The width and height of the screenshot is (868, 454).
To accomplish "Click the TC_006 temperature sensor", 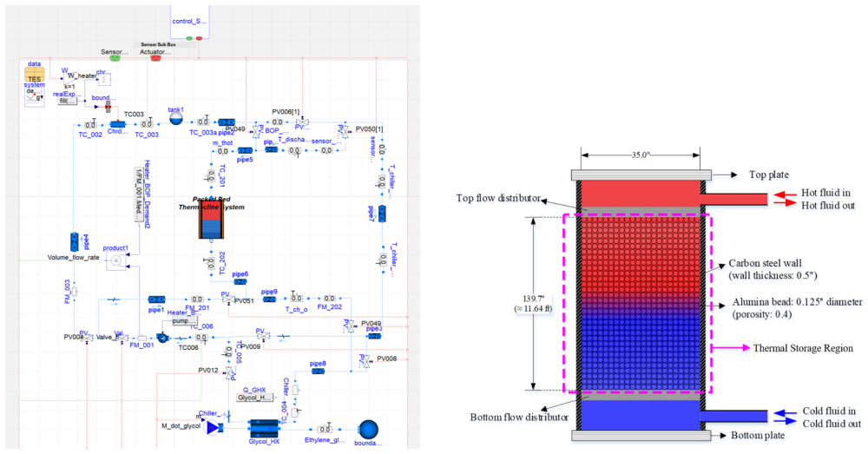I will tap(201, 338).
